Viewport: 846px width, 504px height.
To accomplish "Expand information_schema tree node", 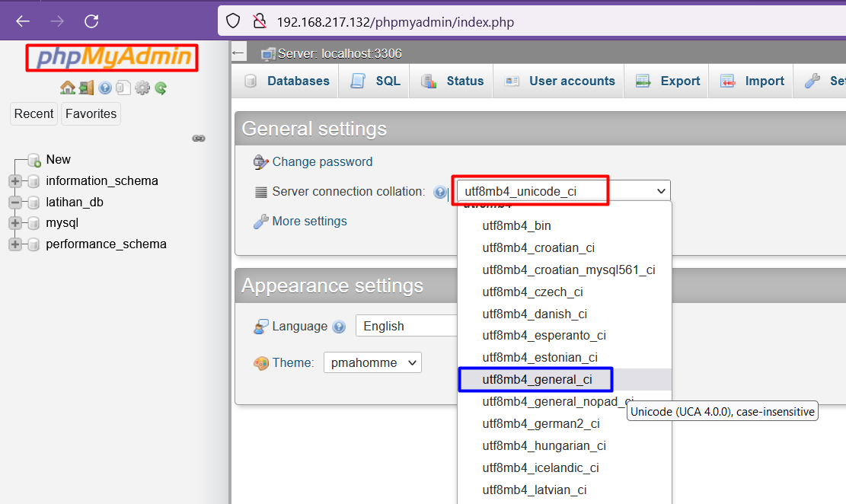I will point(15,180).
